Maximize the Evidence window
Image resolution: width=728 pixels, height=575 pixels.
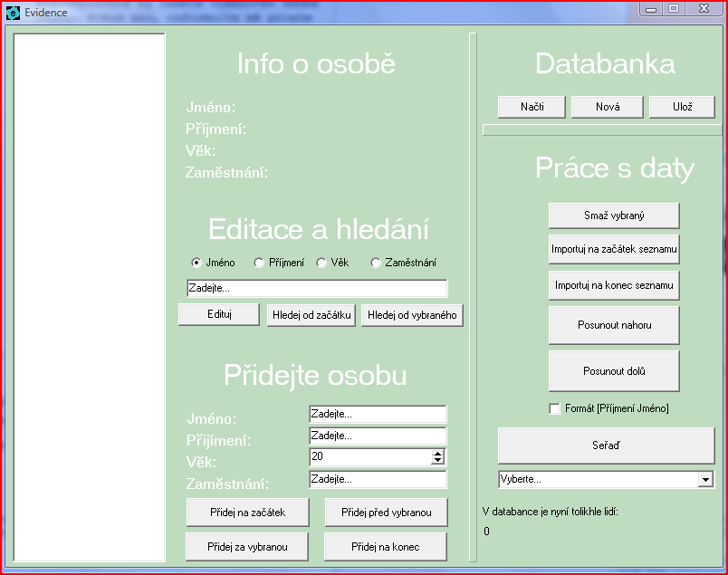674,9
